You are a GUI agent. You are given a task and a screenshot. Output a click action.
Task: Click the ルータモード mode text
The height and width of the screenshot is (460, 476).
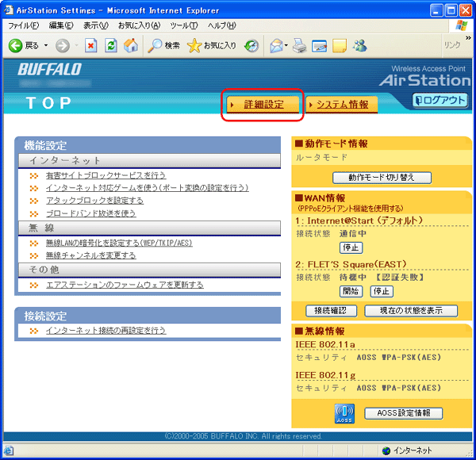click(321, 158)
